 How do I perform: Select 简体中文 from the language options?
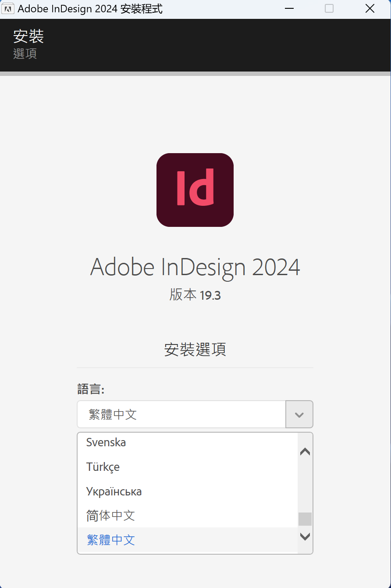[x=110, y=516]
